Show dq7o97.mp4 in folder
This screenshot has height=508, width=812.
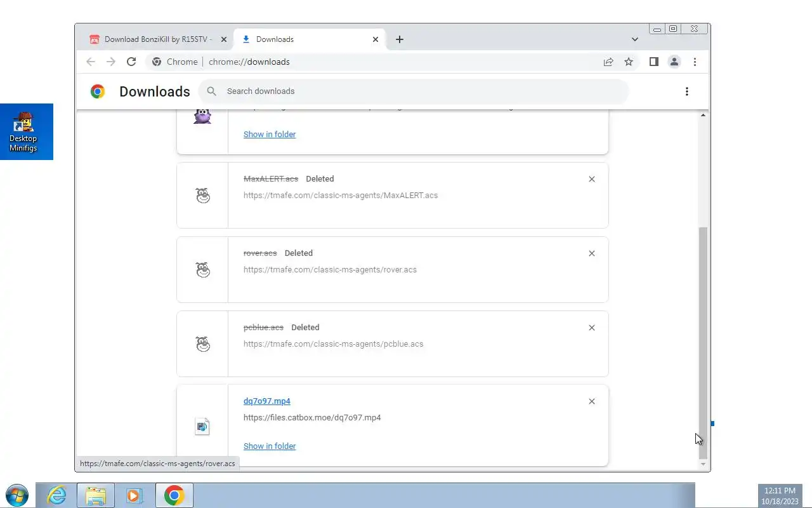click(x=270, y=446)
